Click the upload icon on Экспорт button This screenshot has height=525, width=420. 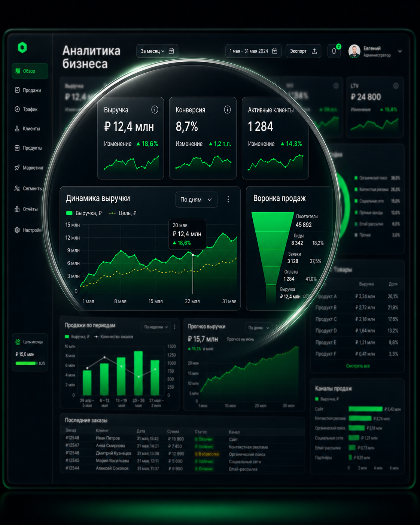314,51
